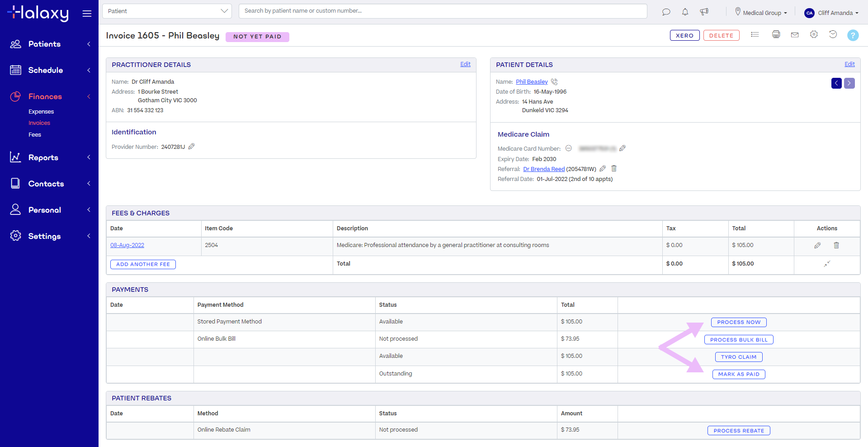Toggle the hamburger sidebar menu
This screenshot has height=447, width=868.
[x=87, y=14]
